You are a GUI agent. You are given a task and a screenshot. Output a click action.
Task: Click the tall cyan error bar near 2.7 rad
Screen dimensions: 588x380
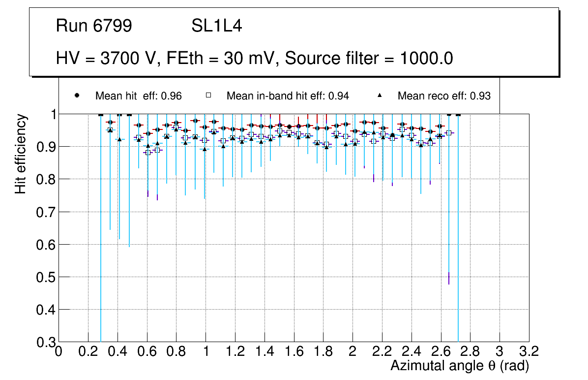point(458,246)
